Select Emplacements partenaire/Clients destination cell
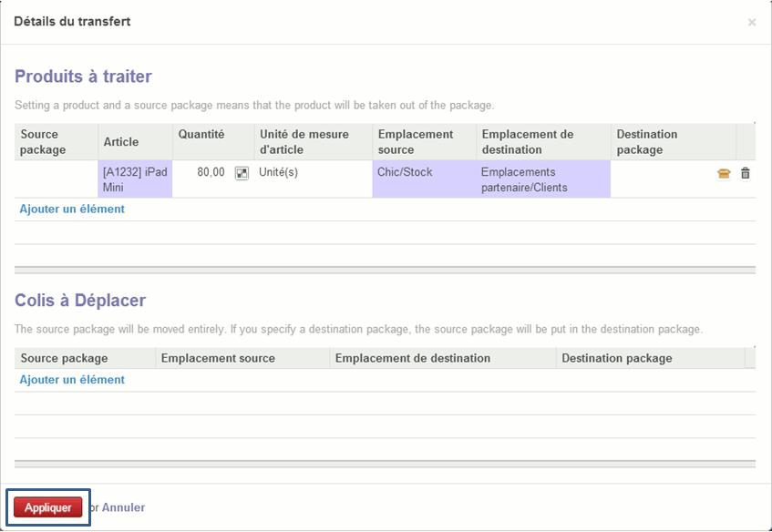Image resolution: width=772 pixels, height=532 pixels. (543, 179)
